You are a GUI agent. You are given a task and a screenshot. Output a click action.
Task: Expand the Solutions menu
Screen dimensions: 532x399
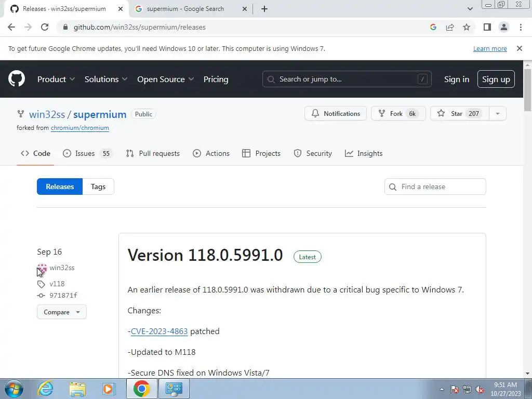pyautogui.click(x=106, y=79)
